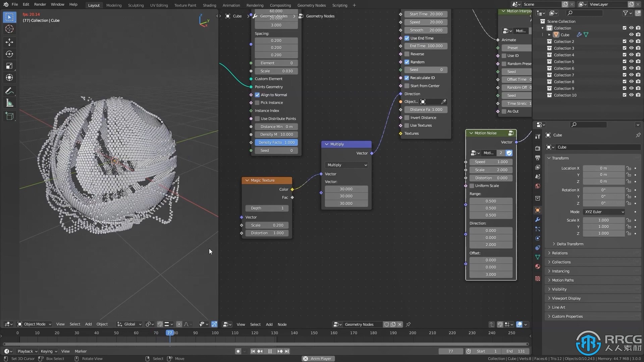Screen dimensions: 644x362
Task: Uncheck Use End Time
Action: [x=407, y=38]
